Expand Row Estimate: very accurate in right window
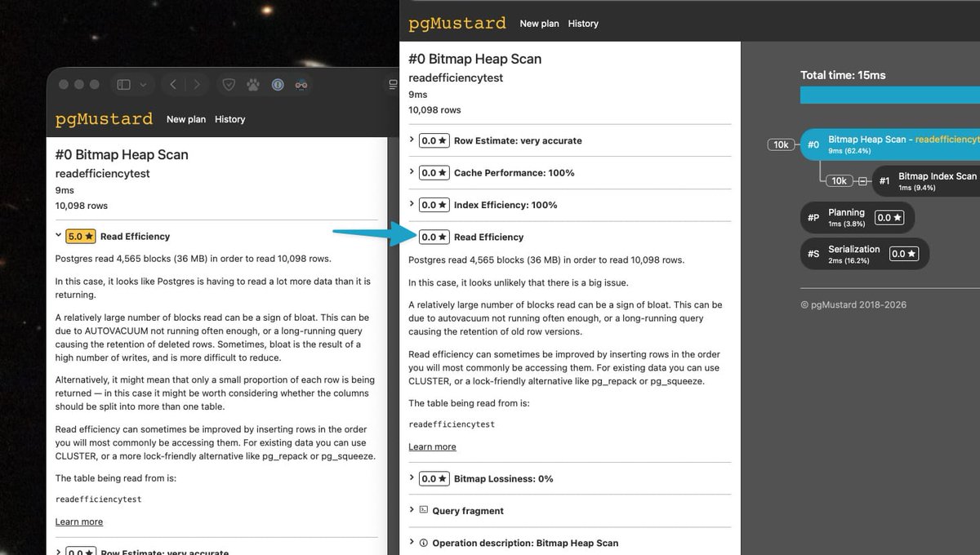 [x=569, y=140]
